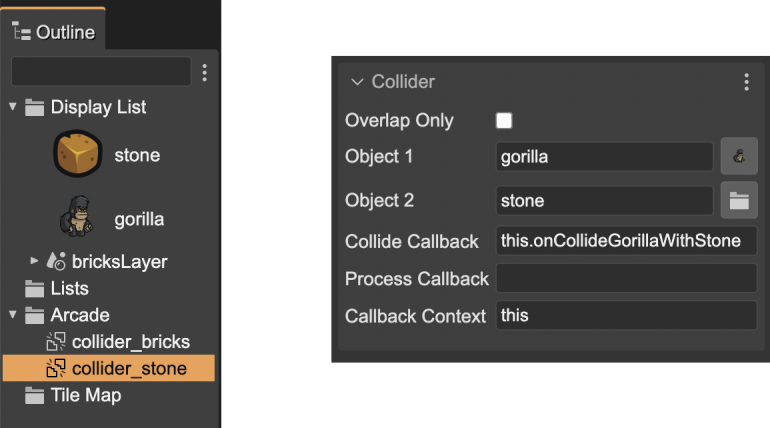Screen dimensions: 770x428
Task: Open the Outline panel kebab menu
Action: click(204, 73)
